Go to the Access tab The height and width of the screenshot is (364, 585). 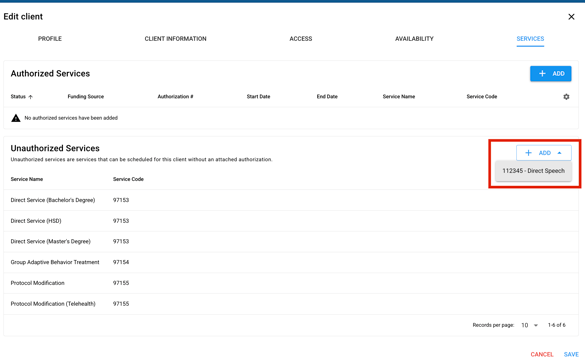(x=301, y=39)
